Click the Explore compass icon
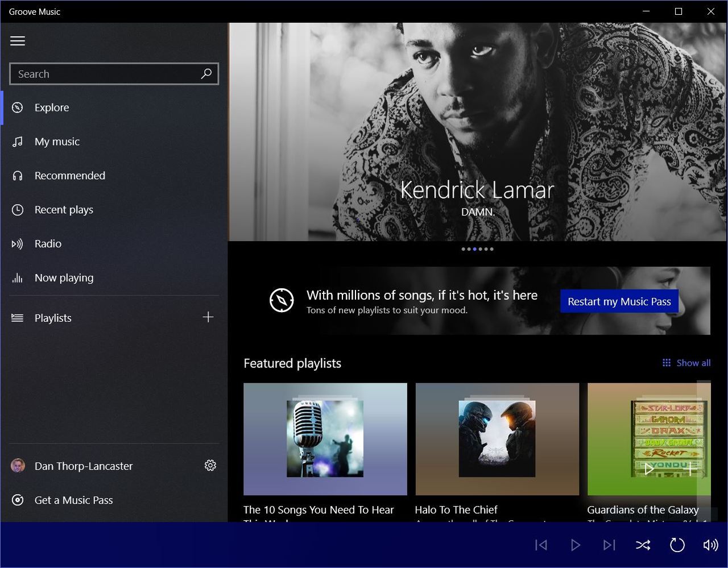728x568 pixels. pos(18,107)
